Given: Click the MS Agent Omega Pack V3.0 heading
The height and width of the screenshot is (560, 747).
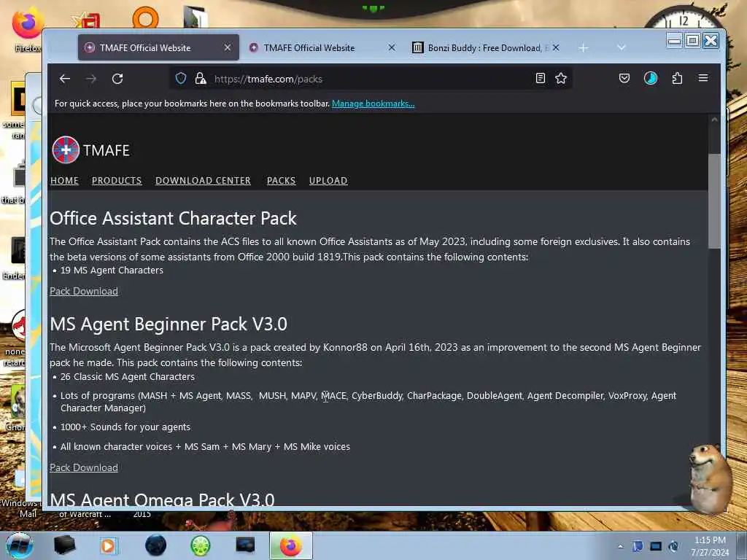Looking at the screenshot, I should click(x=162, y=499).
